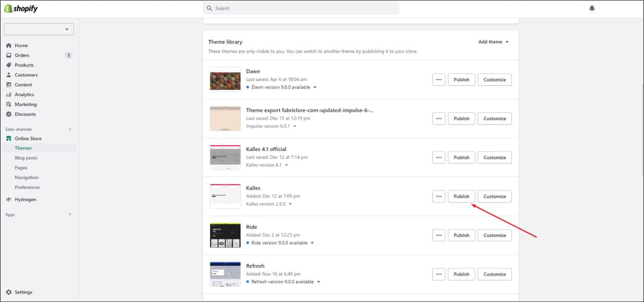
Task: Customize the Kalles version 2.5.0 theme
Action: pyautogui.click(x=494, y=196)
